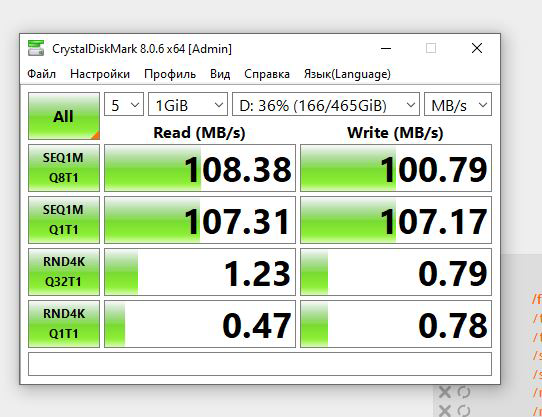Click the empty comment field at bottom

[x=260, y=364]
